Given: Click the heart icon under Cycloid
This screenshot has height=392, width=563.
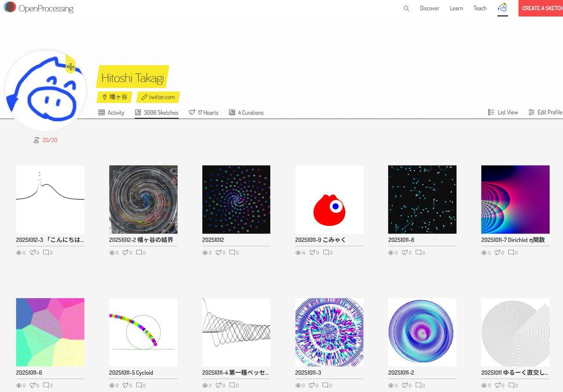Looking at the screenshot, I should [126, 385].
